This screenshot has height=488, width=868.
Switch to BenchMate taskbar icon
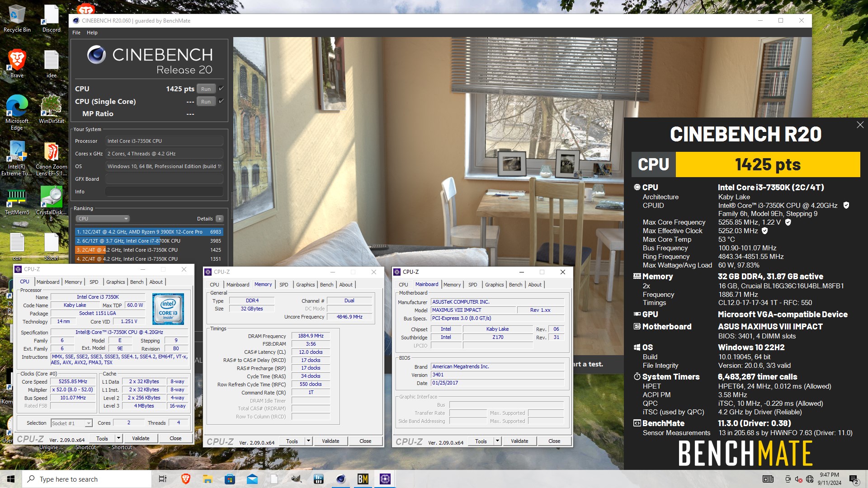[x=363, y=479]
